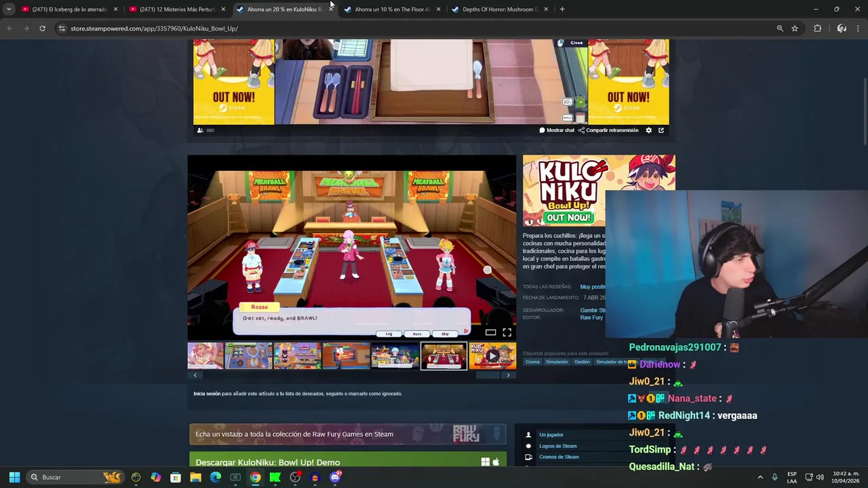Viewport: 868px width, 488px height.
Task: Open the Windows Start menu
Action: point(14,477)
